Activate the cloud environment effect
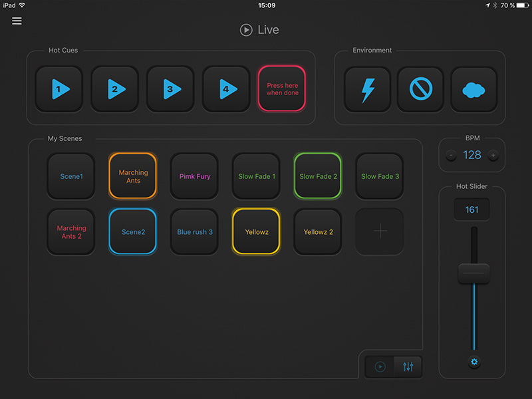This screenshot has height=399, width=532. pyautogui.click(x=473, y=89)
